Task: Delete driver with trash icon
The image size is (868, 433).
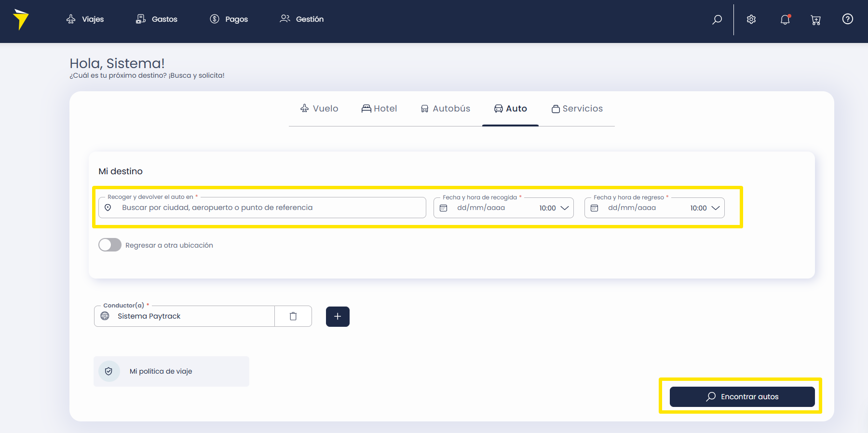Action: coord(293,316)
